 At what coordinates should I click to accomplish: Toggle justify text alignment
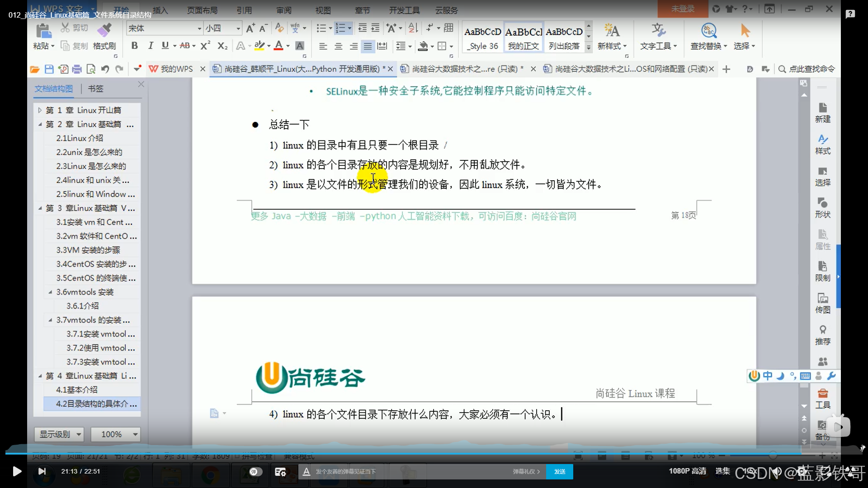click(368, 46)
